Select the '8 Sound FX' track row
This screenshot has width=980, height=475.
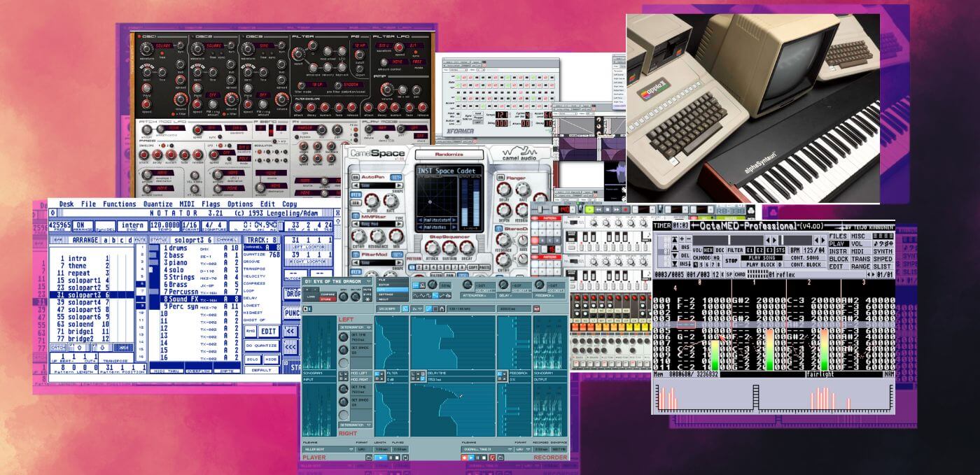[x=200, y=299]
